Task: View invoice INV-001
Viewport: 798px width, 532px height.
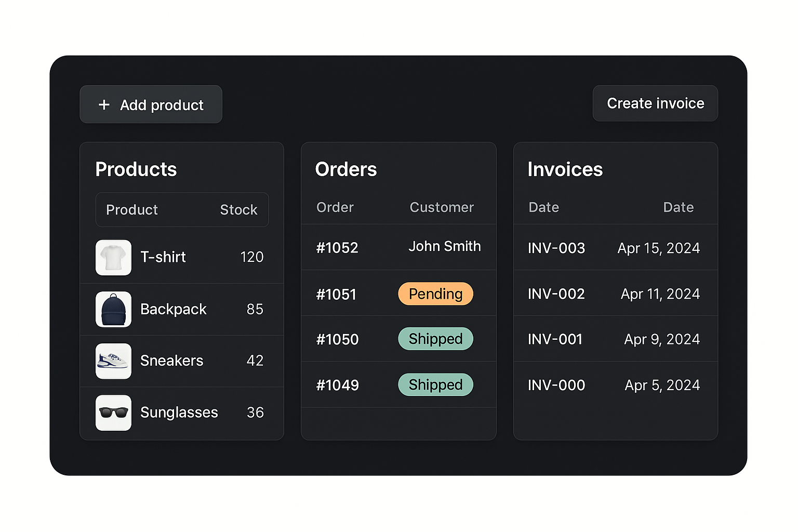Action: (x=555, y=339)
